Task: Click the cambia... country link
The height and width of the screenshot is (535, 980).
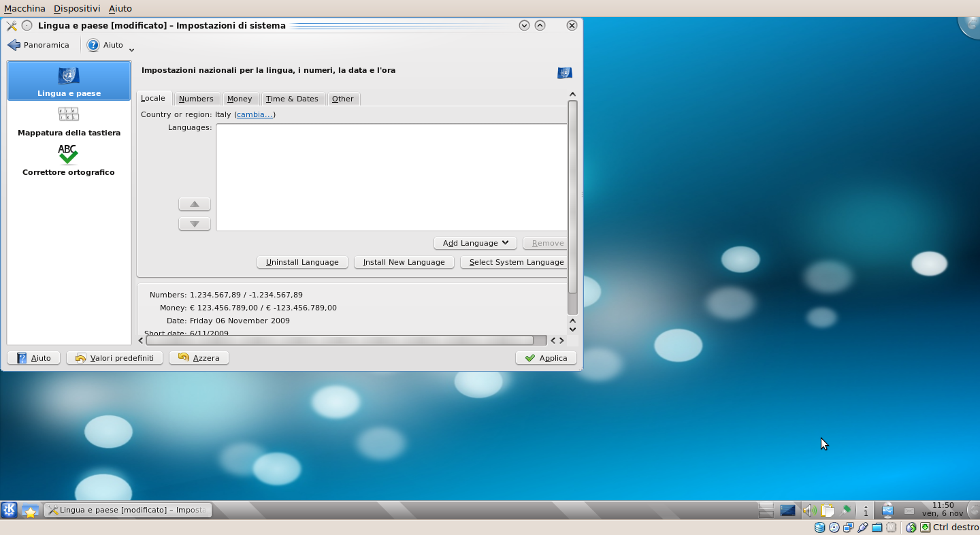Action: [x=255, y=114]
